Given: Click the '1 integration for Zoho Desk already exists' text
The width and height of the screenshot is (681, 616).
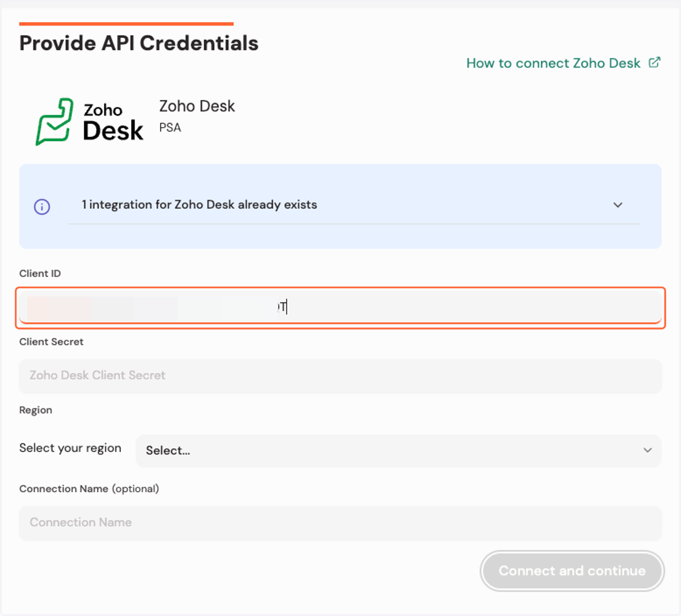Looking at the screenshot, I should [199, 205].
